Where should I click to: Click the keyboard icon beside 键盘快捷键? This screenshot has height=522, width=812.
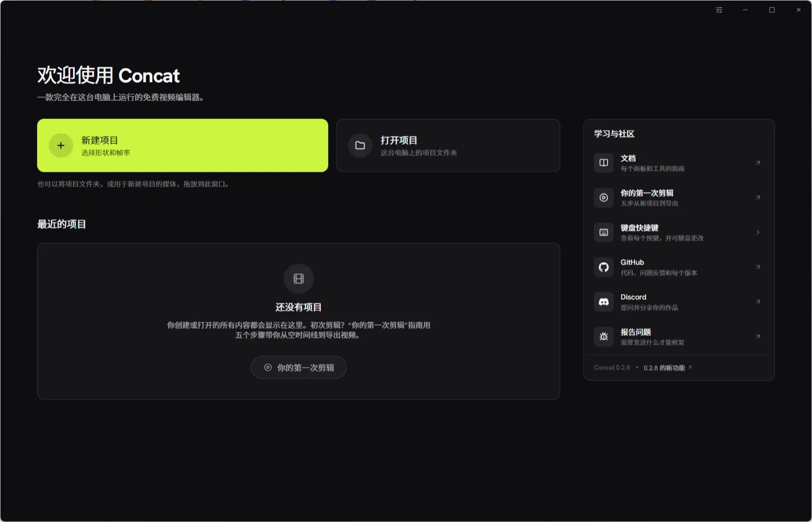pyautogui.click(x=604, y=233)
